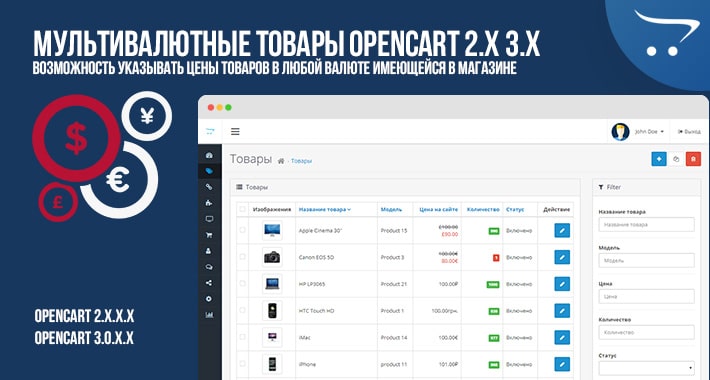Sort by Название товара column

click(325, 210)
